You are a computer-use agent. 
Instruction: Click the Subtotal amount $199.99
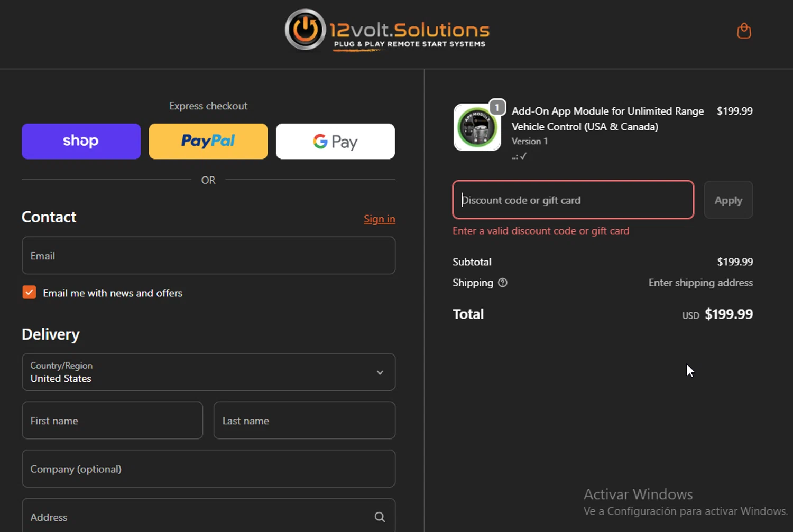click(735, 262)
